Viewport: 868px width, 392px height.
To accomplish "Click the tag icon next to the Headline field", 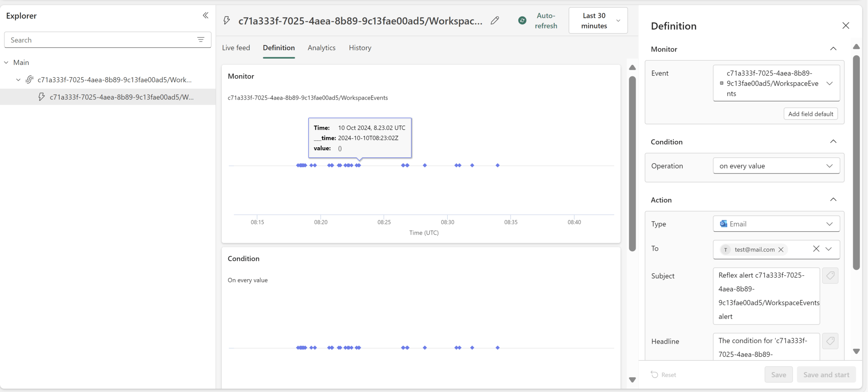I will click(830, 341).
